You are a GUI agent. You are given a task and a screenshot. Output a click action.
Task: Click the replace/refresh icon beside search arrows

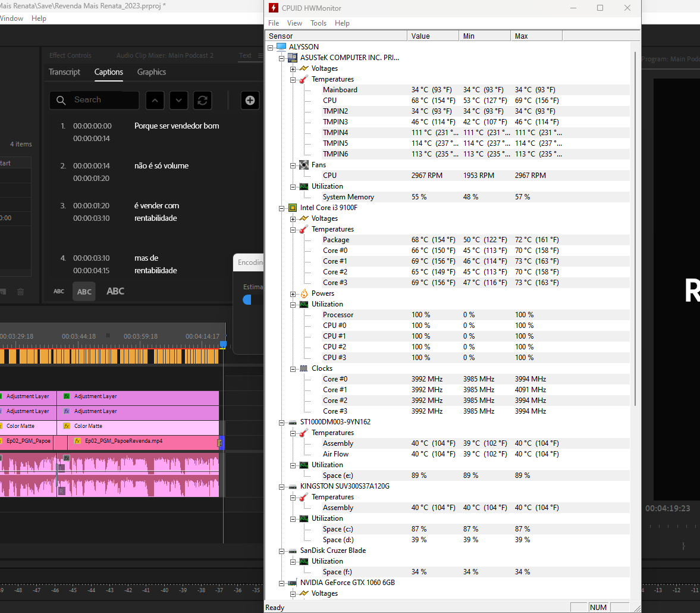pos(202,101)
